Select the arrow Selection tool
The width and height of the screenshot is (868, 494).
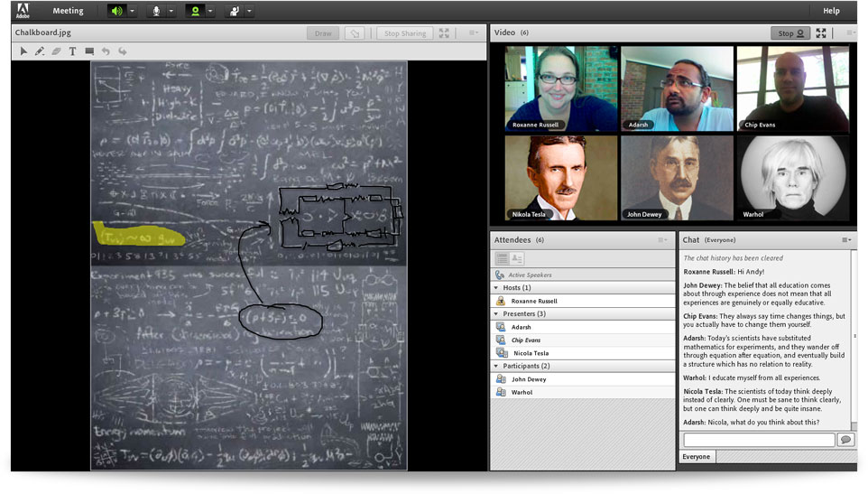23,51
